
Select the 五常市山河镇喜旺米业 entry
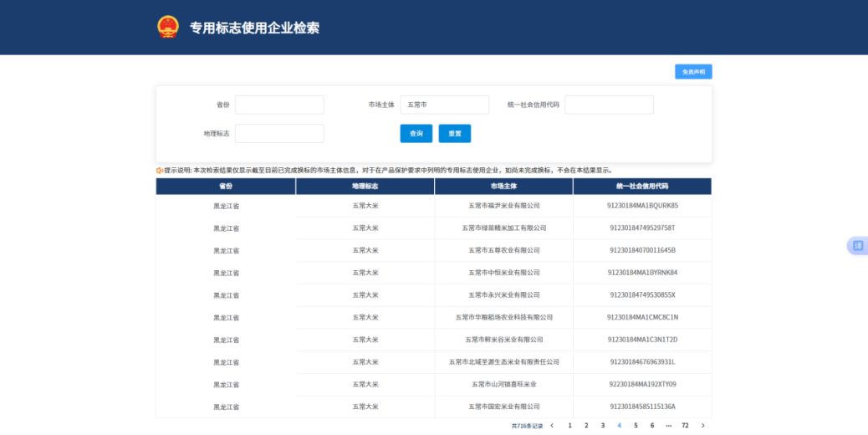(x=503, y=385)
